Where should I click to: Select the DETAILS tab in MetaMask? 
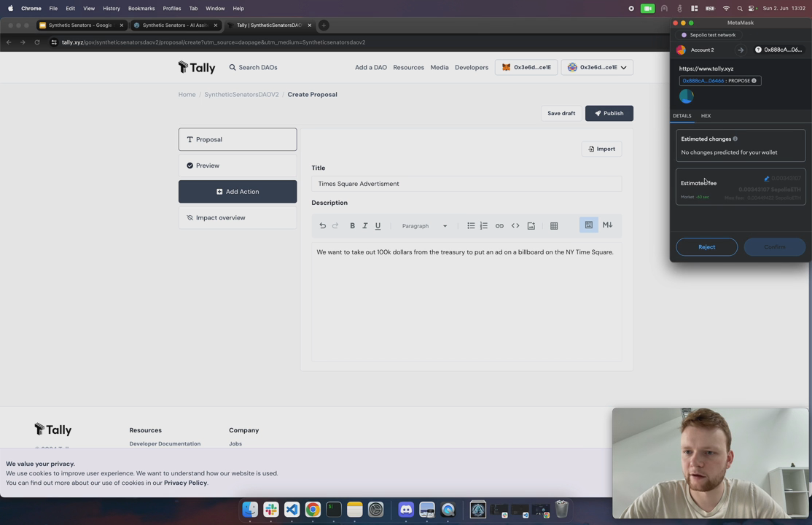click(682, 115)
